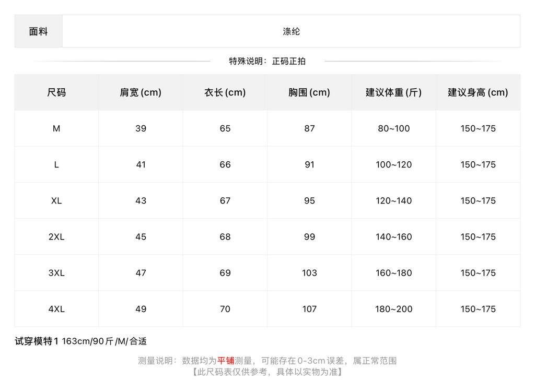Click garment length value 65

[x=225, y=128]
